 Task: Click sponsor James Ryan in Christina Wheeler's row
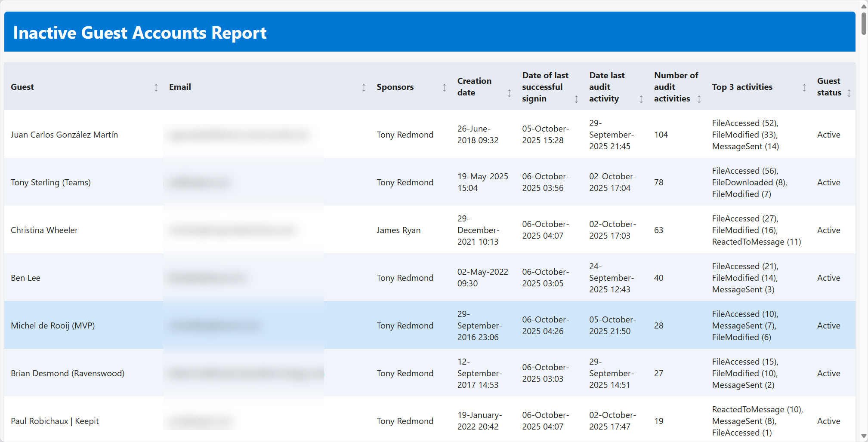[x=398, y=230]
